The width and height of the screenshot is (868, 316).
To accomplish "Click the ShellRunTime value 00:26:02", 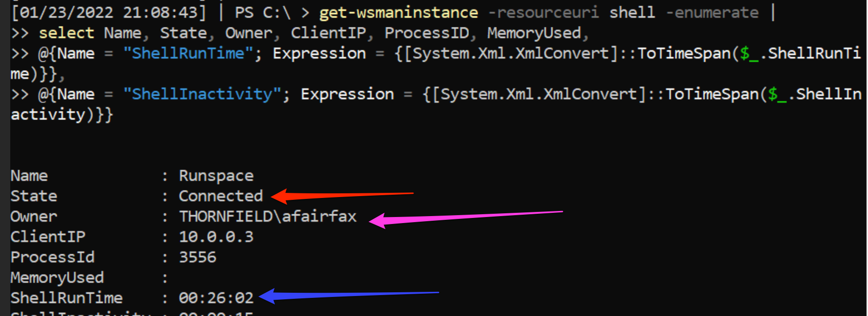I will (216, 298).
